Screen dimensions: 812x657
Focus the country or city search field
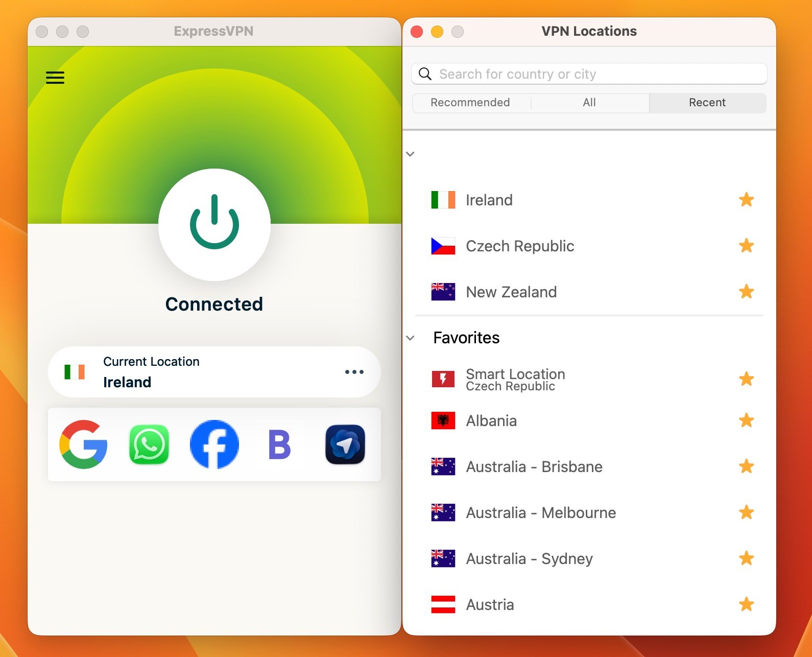(589, 74)
